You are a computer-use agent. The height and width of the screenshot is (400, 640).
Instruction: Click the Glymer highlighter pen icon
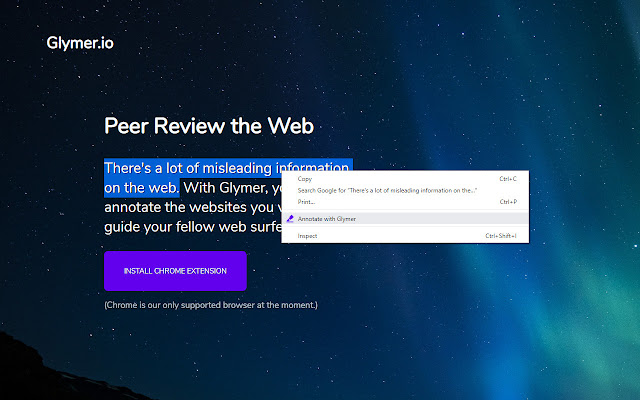[x=290, y=219]
